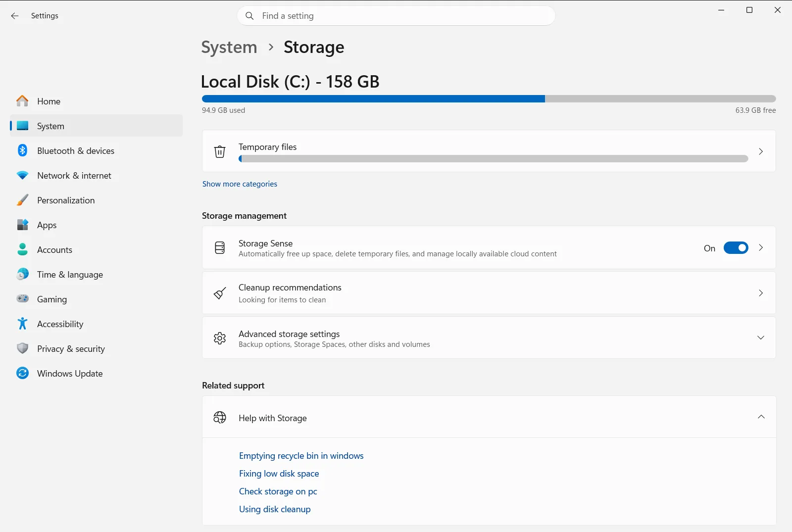Image resolution: width=792 pixels, height=532 pixels.
Task: Click the Help with Storage globe icon
Action: [x=220, y=418]
